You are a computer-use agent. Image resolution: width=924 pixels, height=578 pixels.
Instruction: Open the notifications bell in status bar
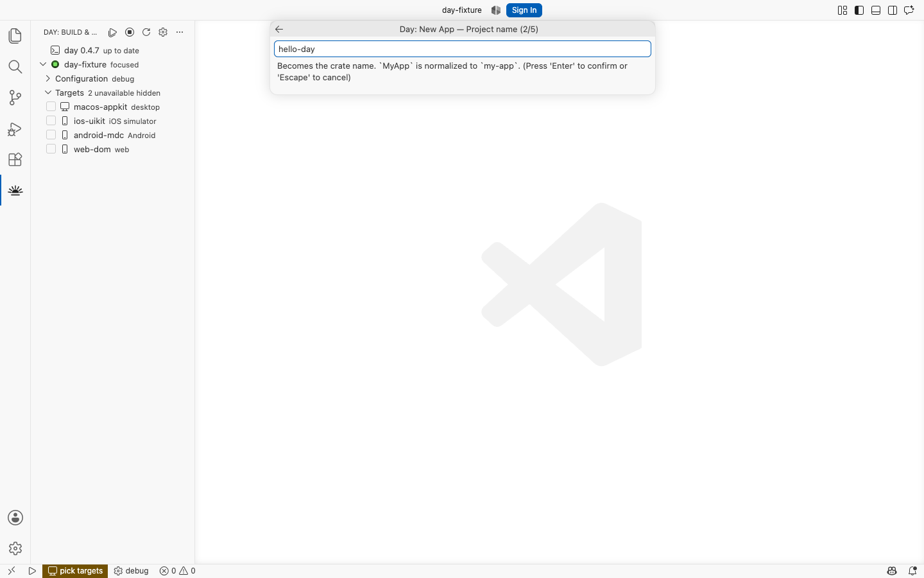point(912,571)
